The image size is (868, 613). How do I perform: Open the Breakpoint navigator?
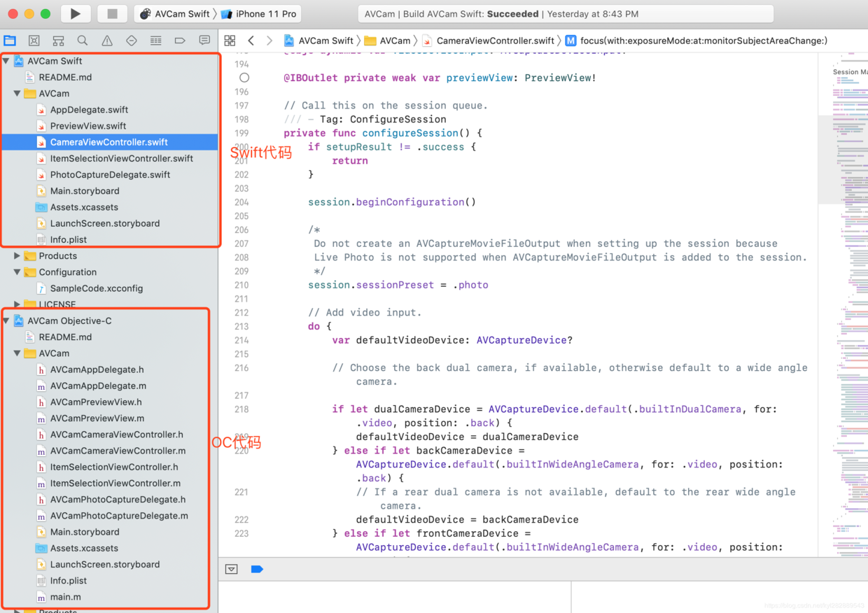pos(180,41)
